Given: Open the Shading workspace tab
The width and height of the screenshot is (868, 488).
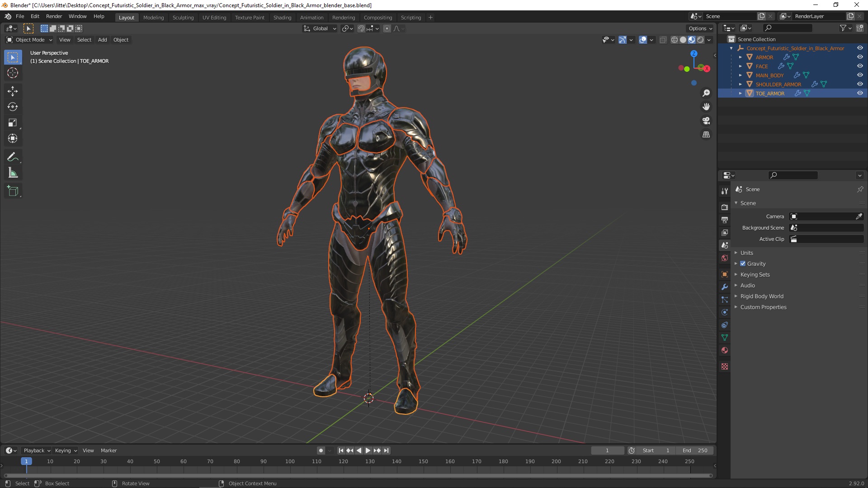Looking at the screenshot, I should [281, 17].
